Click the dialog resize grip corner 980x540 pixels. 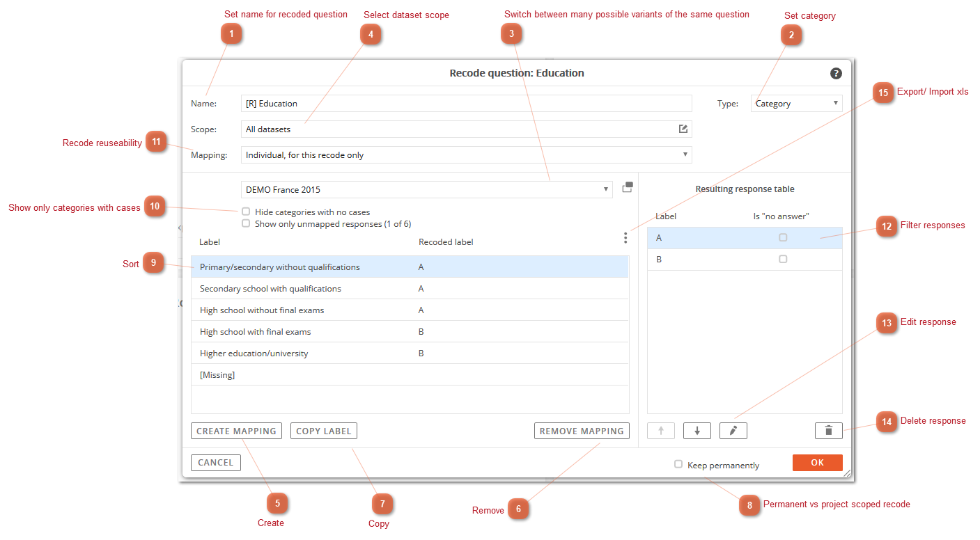[x=848, y=472]
